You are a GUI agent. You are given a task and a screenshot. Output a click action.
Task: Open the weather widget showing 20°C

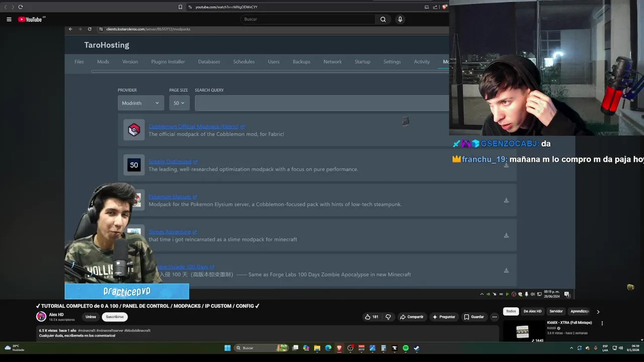tap(14, 348)
